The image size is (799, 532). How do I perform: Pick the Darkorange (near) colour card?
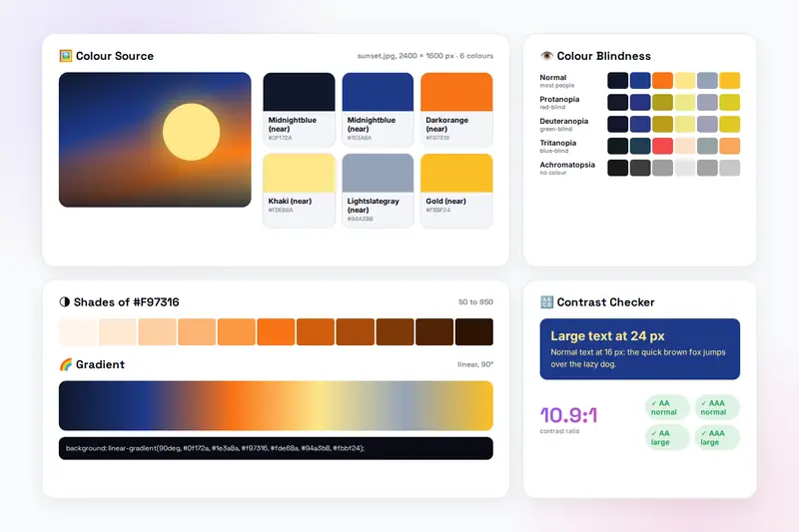click(456, 110)
